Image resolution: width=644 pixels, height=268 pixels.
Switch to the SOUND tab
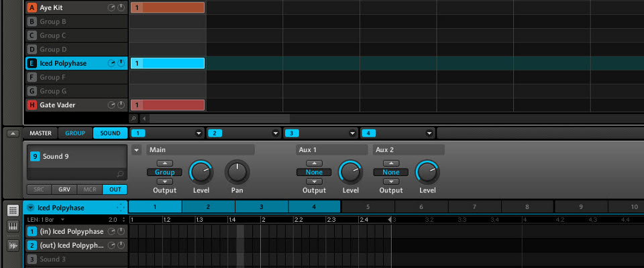[110, 133]
